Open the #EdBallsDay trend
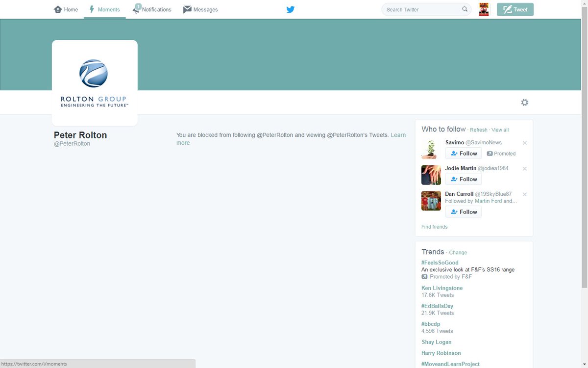 pyautogui.click(x=437, y=306)
